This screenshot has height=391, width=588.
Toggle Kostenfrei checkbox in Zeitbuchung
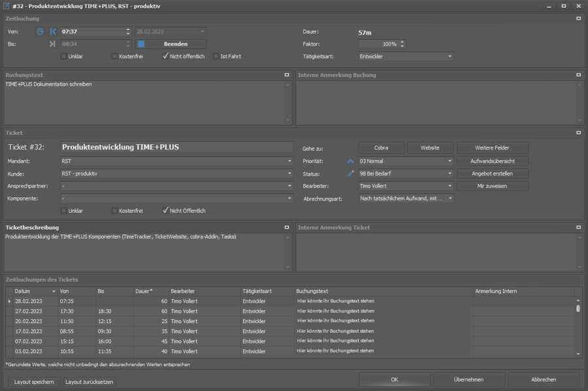click(x=114, y=56)
